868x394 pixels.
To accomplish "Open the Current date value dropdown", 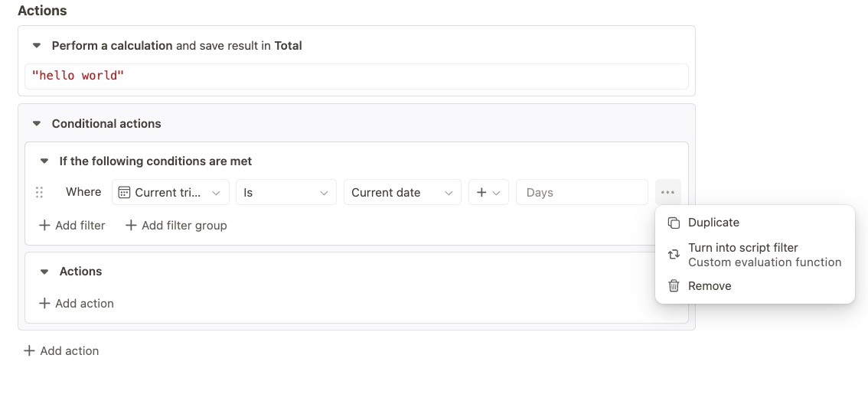I will coord(402,193).
